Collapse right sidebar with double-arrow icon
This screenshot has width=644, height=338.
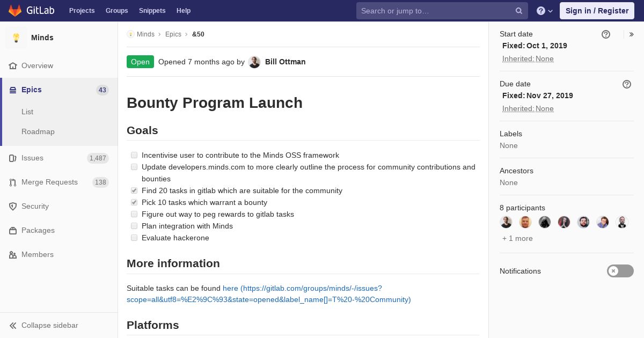tap(632, 34)
